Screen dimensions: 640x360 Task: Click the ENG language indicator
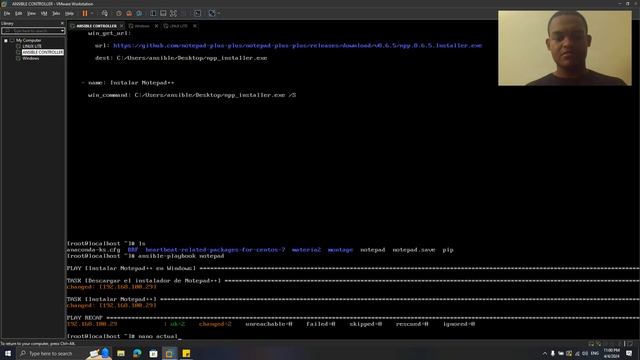point(595,353)
